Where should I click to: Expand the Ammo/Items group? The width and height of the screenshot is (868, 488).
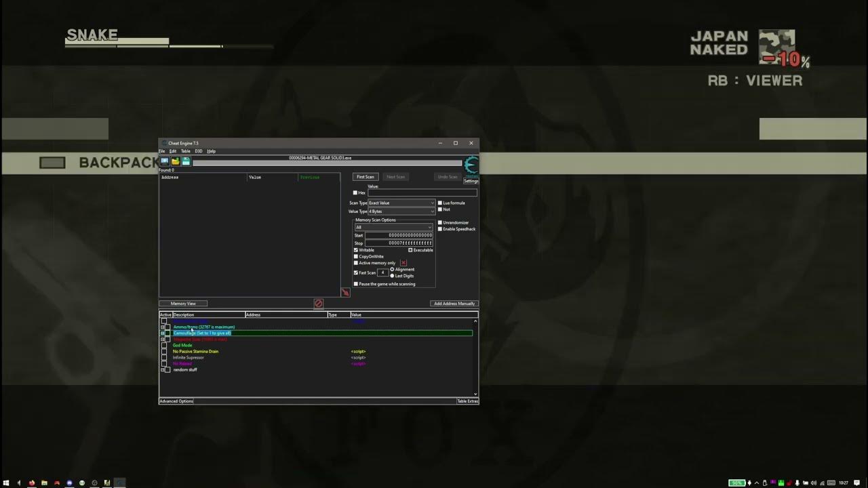[162, 327]
